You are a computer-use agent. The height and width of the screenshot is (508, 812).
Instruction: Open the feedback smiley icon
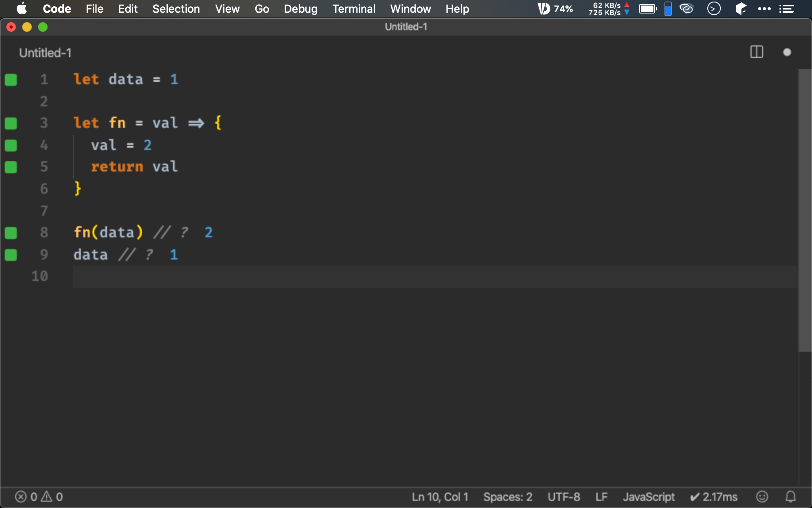pos(762,496)
